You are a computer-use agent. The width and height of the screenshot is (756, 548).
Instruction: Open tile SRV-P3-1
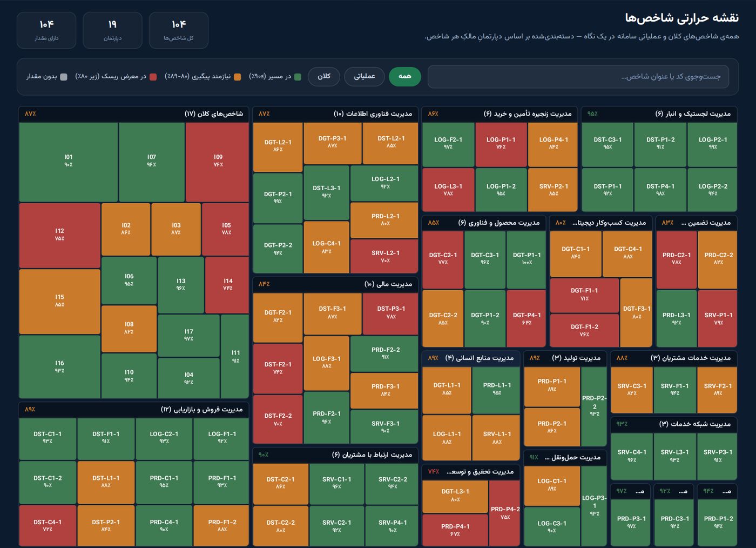click(718, 456)
